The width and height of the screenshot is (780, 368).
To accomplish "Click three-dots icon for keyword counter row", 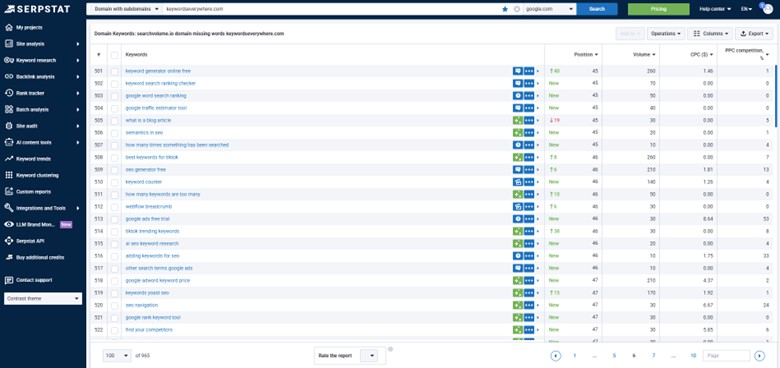I will (529, 182).
